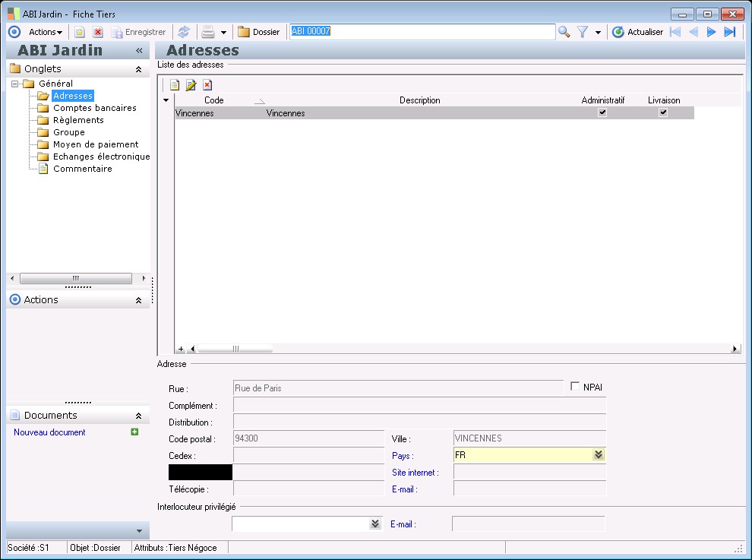This screenshot has width=752, height=560.
Task: Collapse the Onglets panel section
Action: pyautogui.click(x=138, y=69)
